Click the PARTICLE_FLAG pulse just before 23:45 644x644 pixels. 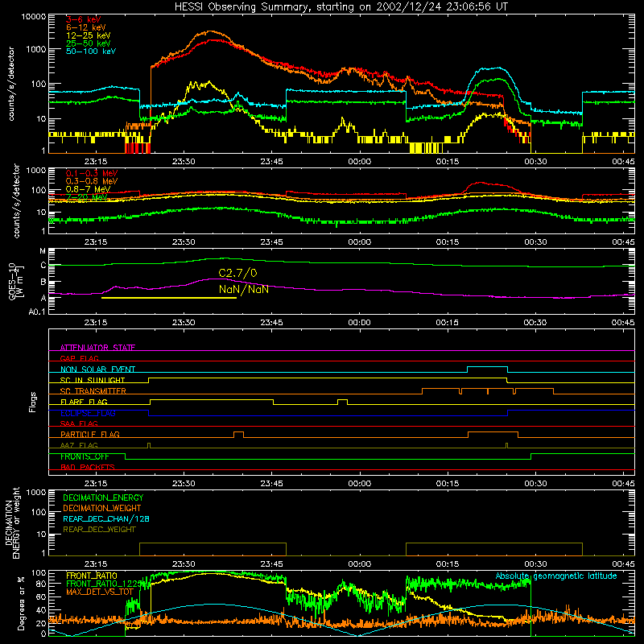tap(238, 433)
